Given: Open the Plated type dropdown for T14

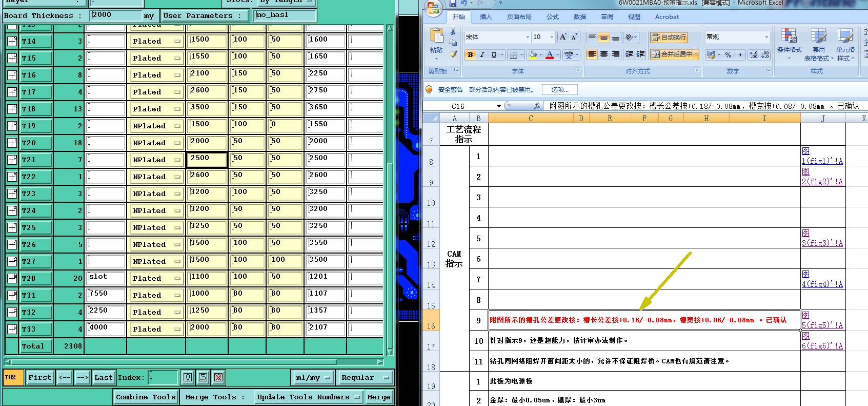Looking at the screenshot, I should click(x=157, y=41).
